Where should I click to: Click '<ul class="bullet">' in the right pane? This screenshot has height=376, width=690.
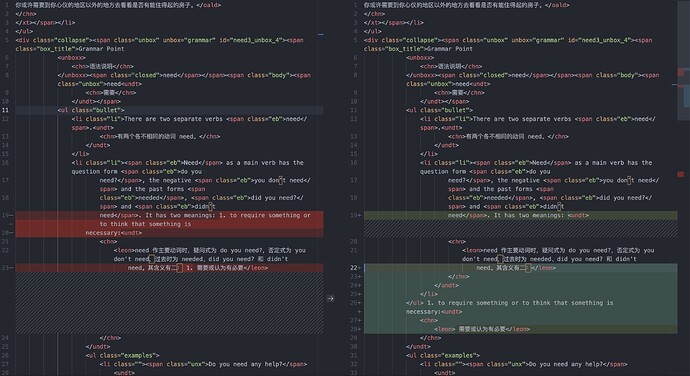[x=439, y=110]
